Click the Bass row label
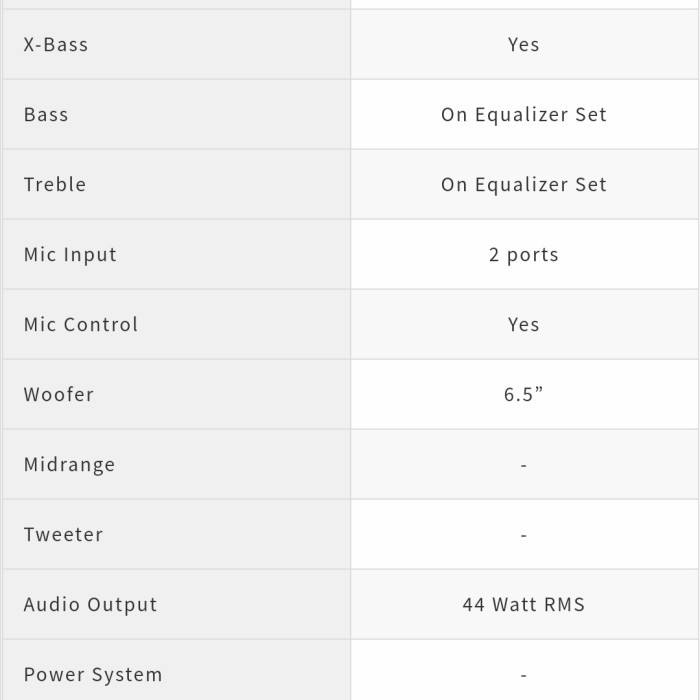Viewport: 700px width, 700px height. [x=46, y=115]
